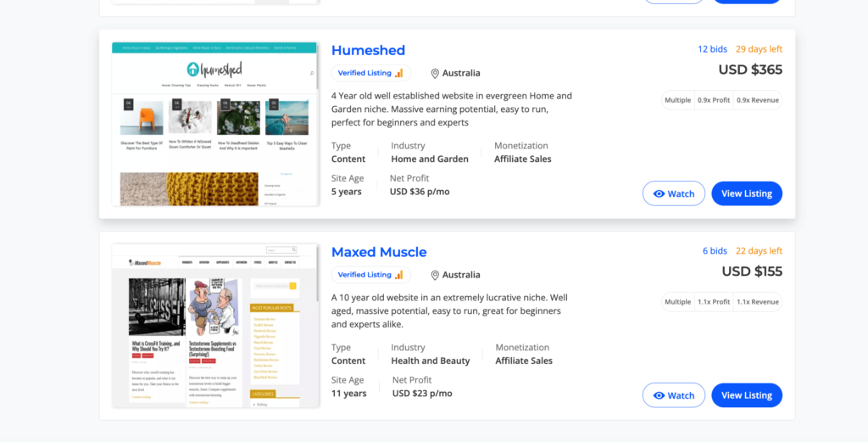Screen dimensions: 868x442
Task: Click the USD $155 price on Maxed Muscle
Action: point(752,271)
